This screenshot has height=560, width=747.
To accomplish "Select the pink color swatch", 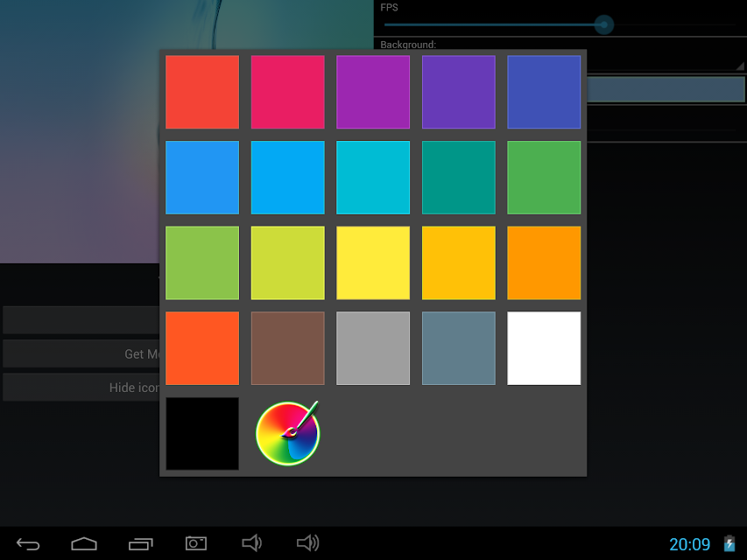I will (x=288, y=92).
